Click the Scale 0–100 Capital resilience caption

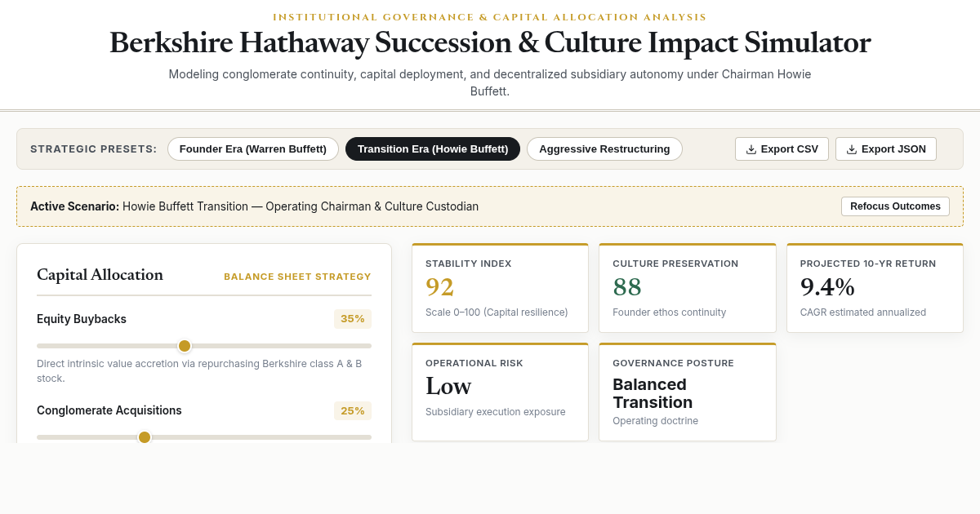[497, 312]
